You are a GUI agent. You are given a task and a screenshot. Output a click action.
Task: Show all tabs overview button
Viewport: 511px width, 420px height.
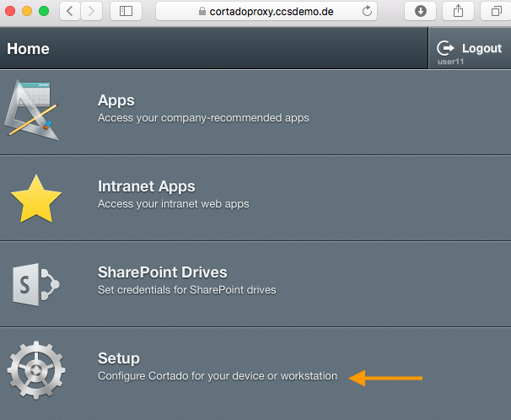[x=496, y=11]
